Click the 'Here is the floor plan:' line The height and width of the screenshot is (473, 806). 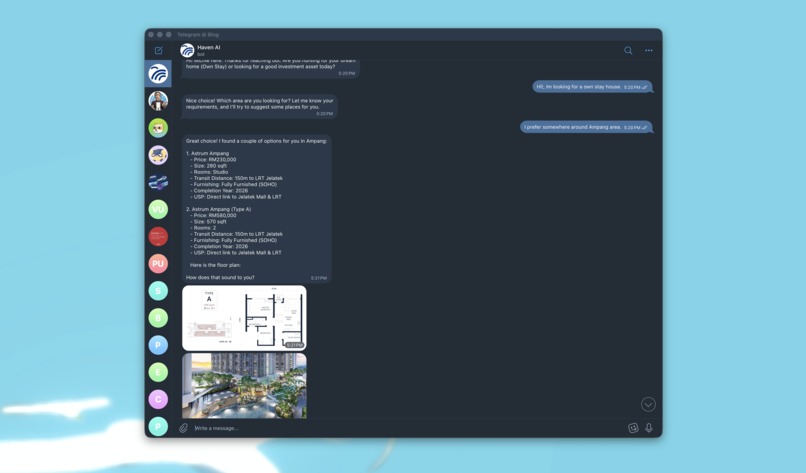tap(215, 265)
